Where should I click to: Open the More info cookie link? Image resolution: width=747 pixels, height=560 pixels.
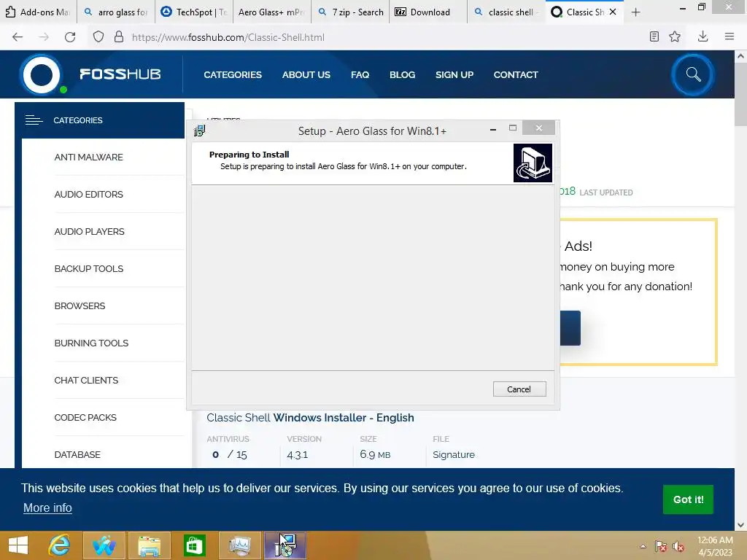coord(47,507)
